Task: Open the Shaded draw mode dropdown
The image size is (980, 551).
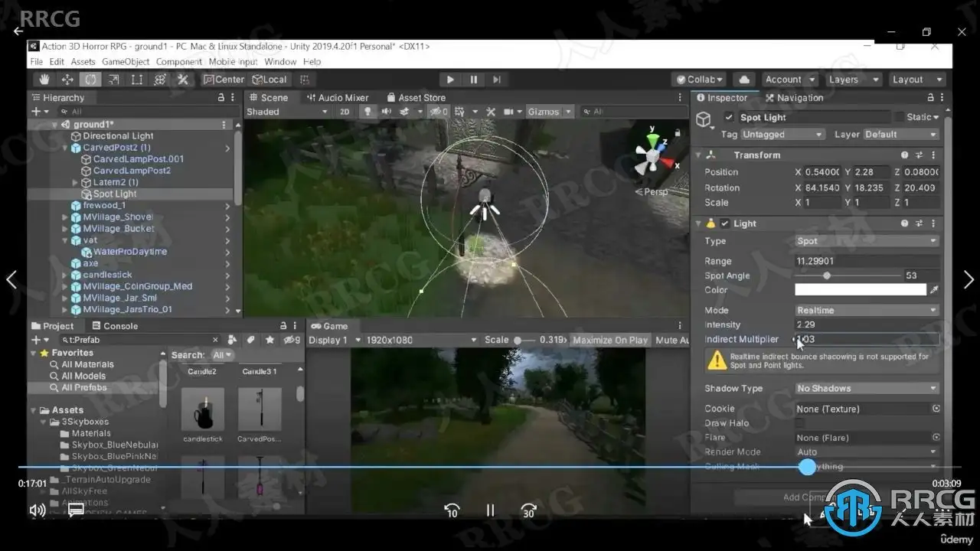Action: point(287,112)
